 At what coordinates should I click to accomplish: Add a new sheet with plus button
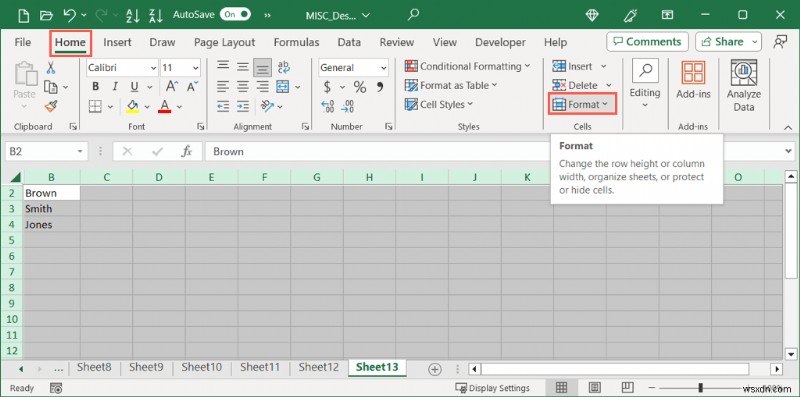435,369
